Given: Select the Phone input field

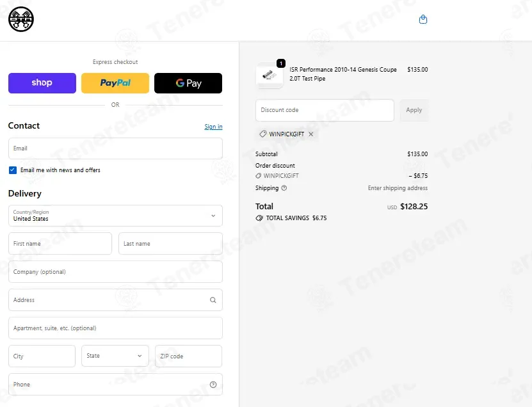Looking at the screenshot, I should click(115, 384).
